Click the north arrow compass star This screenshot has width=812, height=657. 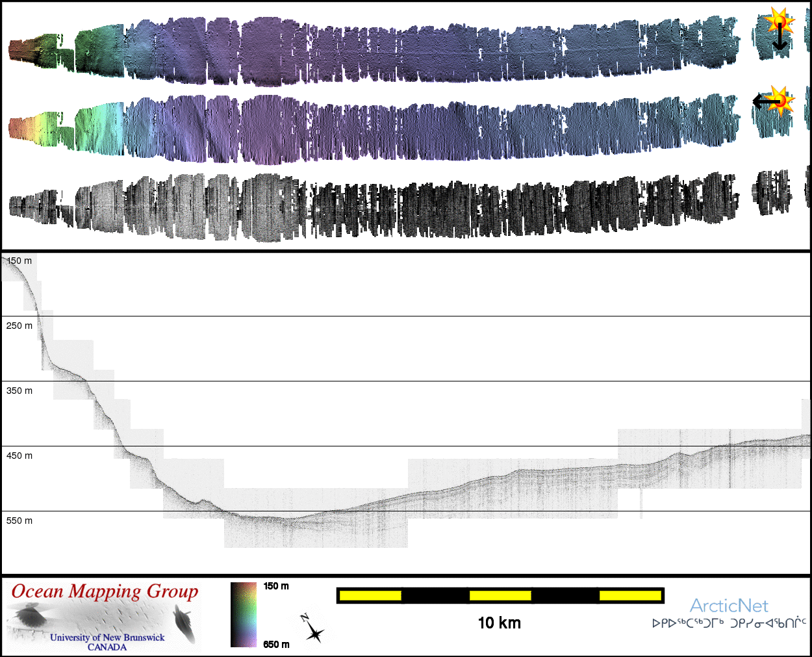(315, 633)
